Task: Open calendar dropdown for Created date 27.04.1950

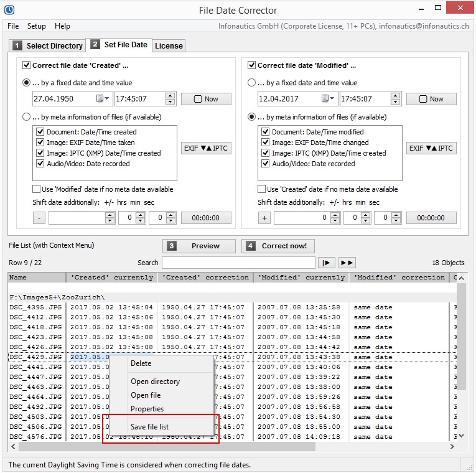Action: pyautogui.click(x=103, y=99)
